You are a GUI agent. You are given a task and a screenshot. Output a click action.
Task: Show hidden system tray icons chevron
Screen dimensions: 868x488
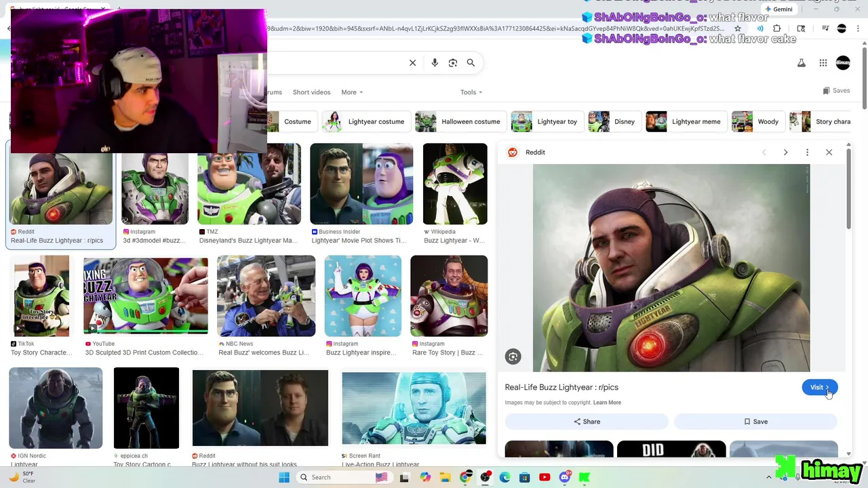tap(768, 477)
